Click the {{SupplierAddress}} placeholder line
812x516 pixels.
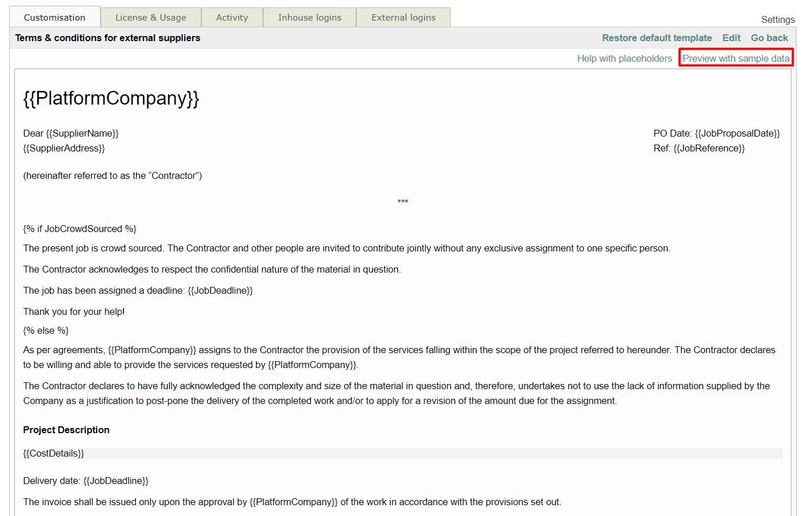tap(64, 148)
